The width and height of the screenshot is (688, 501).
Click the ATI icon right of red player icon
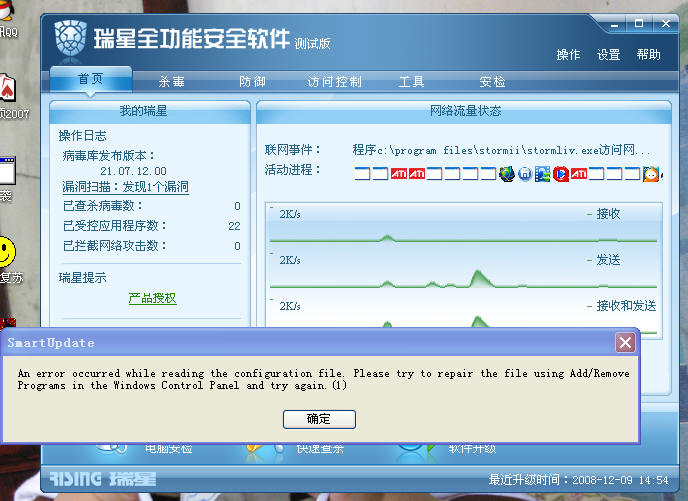[579, 174]
